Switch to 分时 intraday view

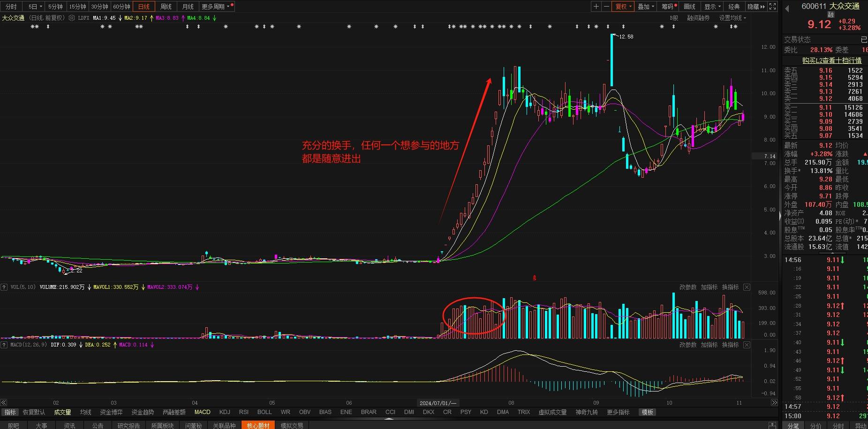[11, 7]
